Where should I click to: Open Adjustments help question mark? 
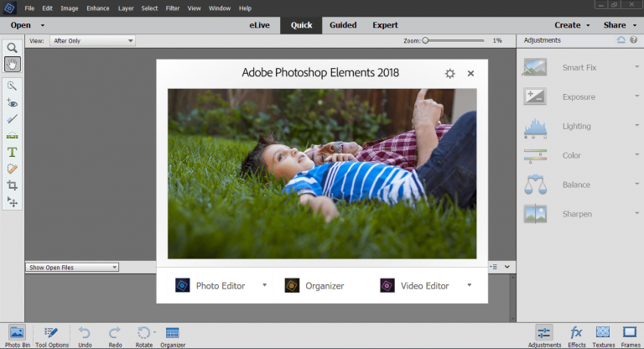coord(634,40)
